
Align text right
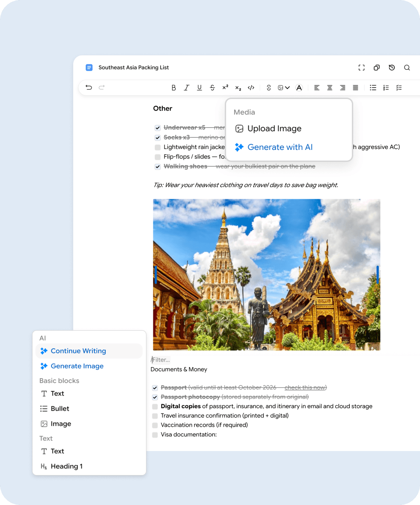point(343,88)
